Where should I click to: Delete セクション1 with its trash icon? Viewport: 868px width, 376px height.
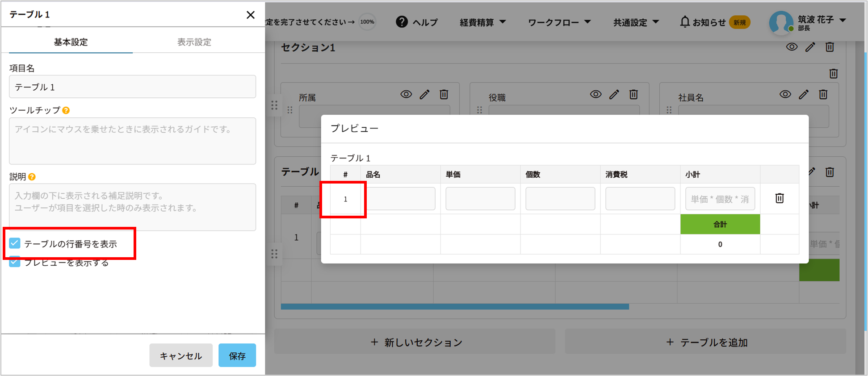(830, 47)
